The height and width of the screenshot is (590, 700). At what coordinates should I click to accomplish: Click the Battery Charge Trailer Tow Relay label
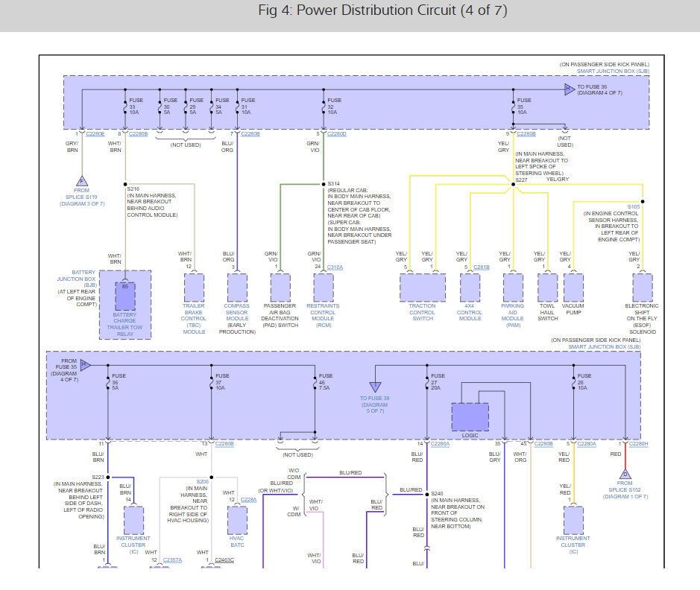click(125, 324)
